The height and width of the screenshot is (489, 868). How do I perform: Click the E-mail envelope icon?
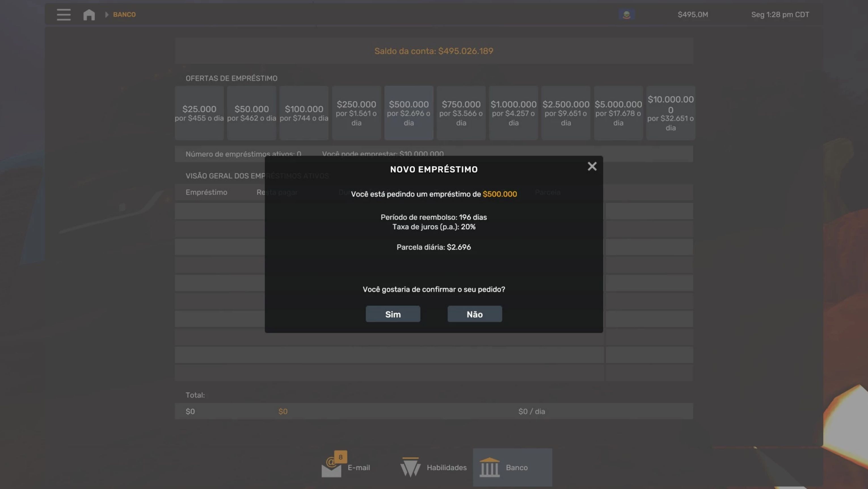pos(332,467)
